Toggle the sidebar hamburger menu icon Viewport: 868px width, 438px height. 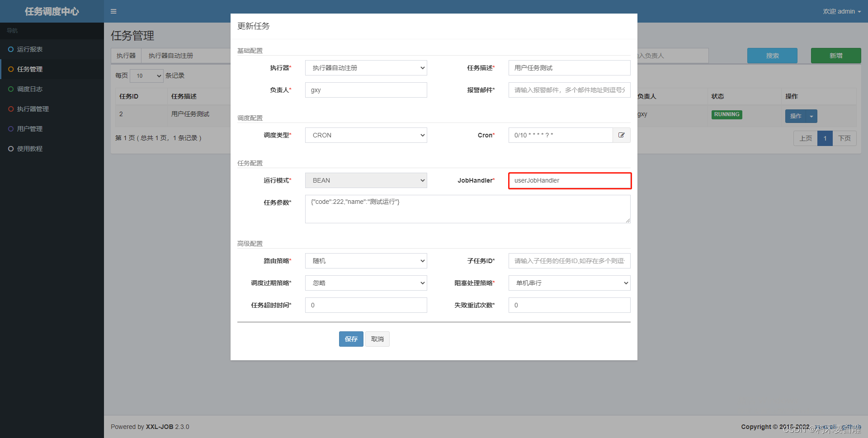pos(113,11)
